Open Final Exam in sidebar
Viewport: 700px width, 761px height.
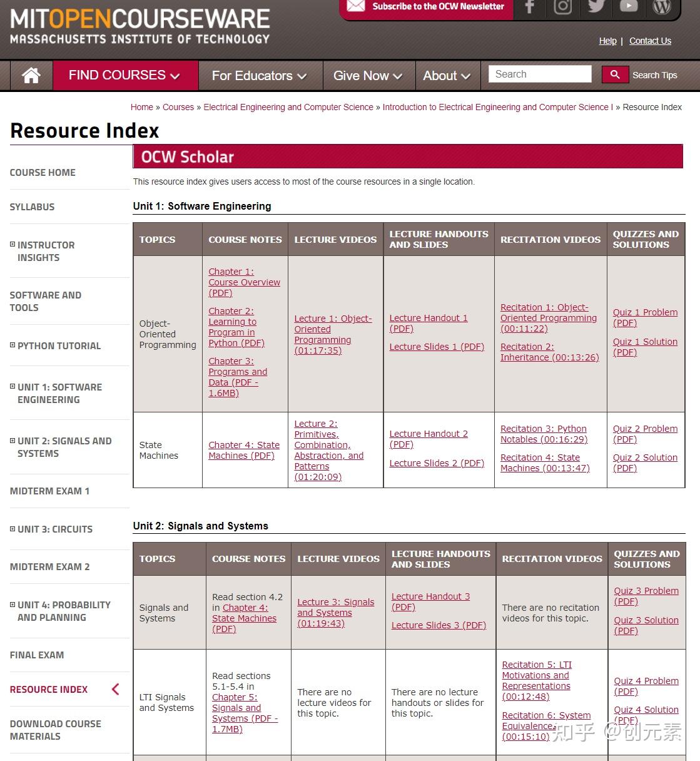click(37, 655)
